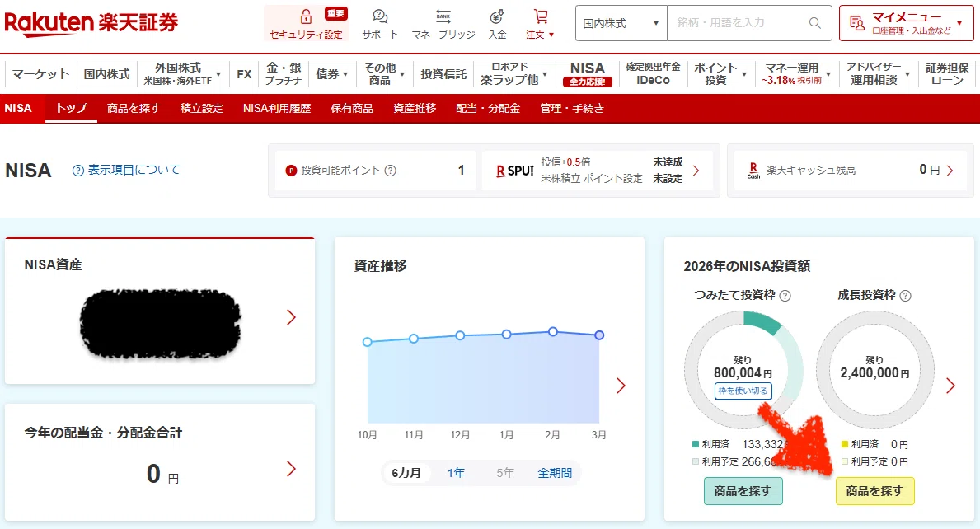Open the 国内株式 menu item in the main navigation
The image size is (980, 529).
point(106,73)
